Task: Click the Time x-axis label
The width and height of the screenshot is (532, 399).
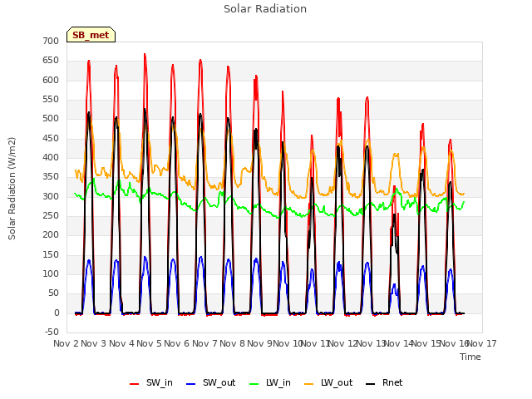Action: [470, 357]
